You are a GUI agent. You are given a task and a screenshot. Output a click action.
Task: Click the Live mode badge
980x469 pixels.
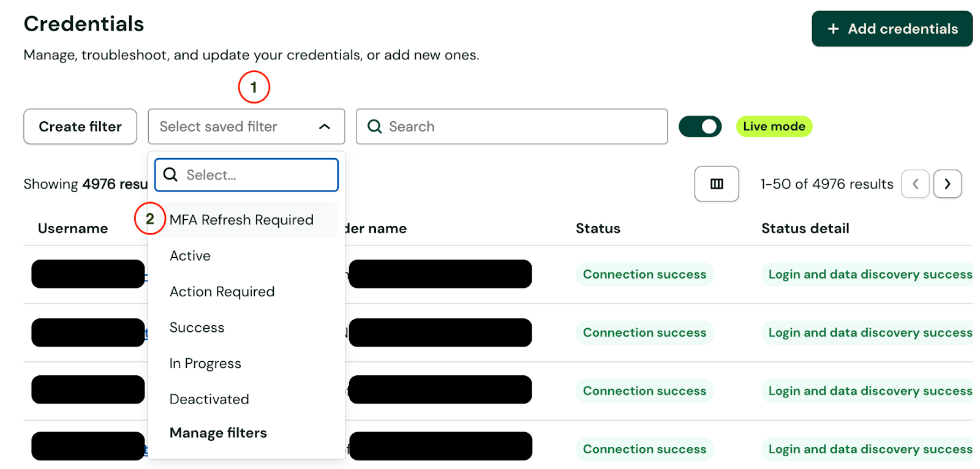pos(774,126)
